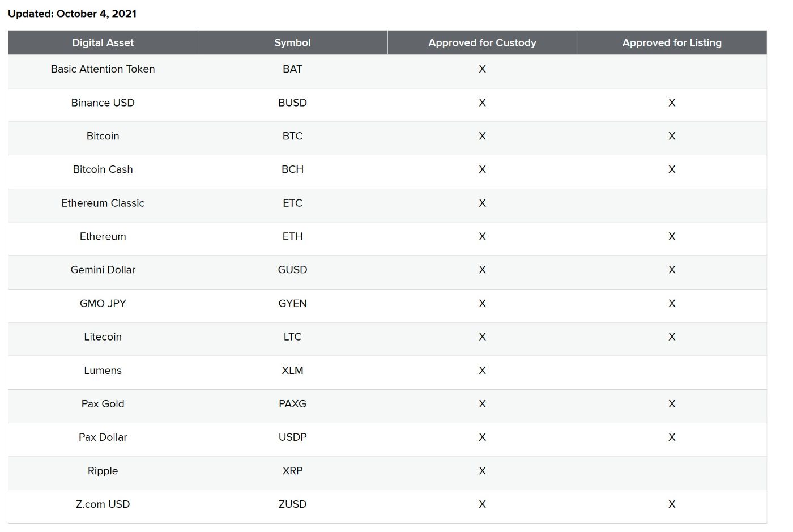The width and height of the screenshot is (793, 532).
Task: Click the custody X mark for Ripple
Action: click(482, 471)
